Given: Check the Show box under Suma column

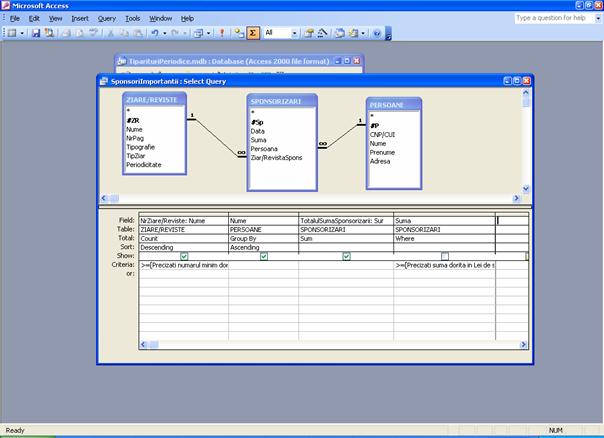Looking at the screenshot, I should pyautogui.click(x=444, y=256).
